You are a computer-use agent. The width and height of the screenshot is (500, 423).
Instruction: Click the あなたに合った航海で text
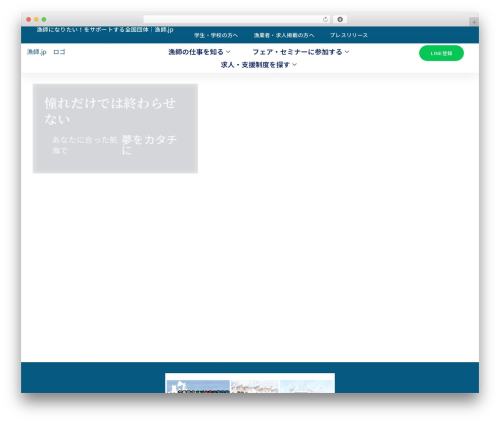point(85,145)
